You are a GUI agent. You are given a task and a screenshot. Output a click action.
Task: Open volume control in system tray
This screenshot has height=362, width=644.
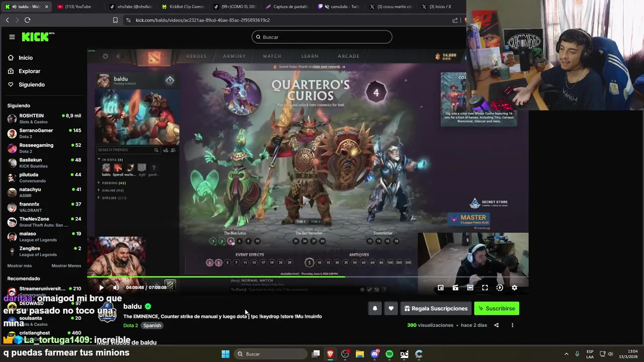pos(610,354)
